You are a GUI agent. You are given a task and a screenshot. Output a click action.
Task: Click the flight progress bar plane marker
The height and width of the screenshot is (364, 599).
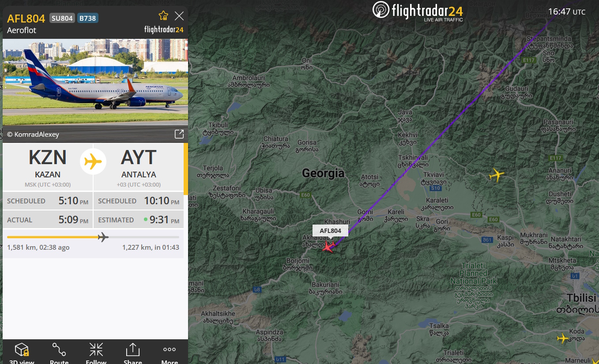[x=103, y=237]
